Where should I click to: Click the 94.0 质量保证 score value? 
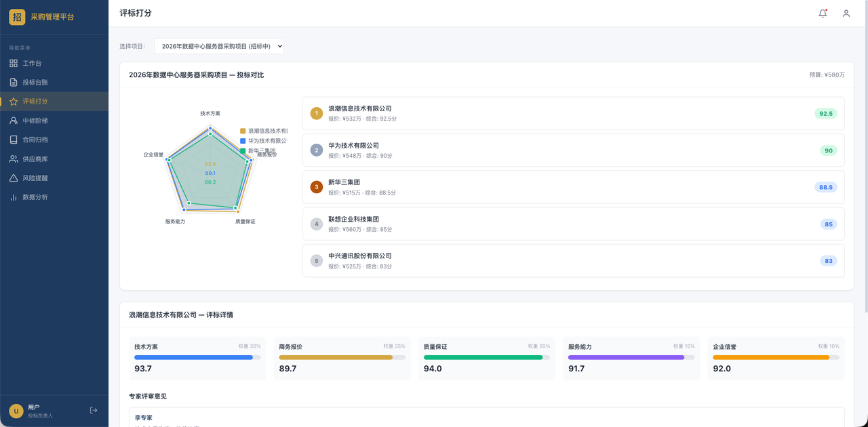point(433,369)
